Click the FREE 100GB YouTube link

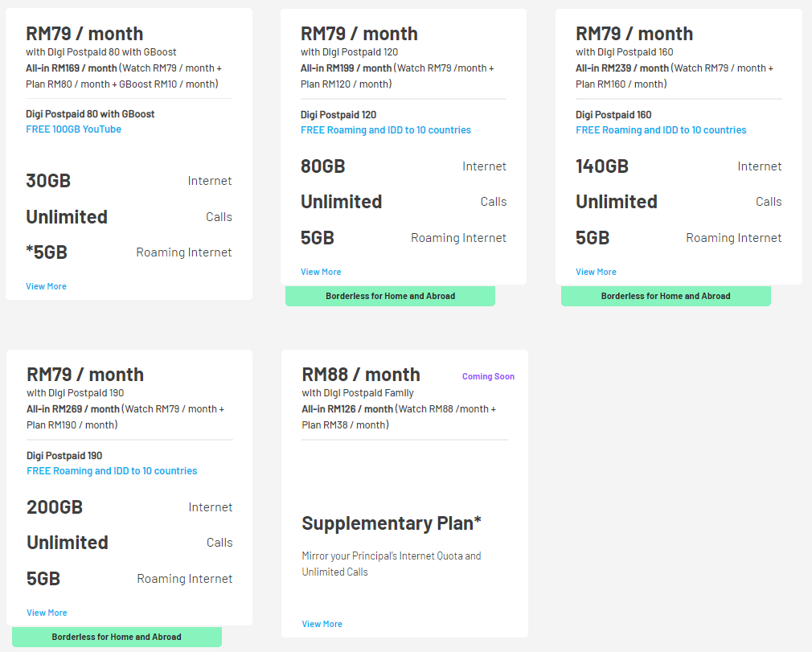73,129
